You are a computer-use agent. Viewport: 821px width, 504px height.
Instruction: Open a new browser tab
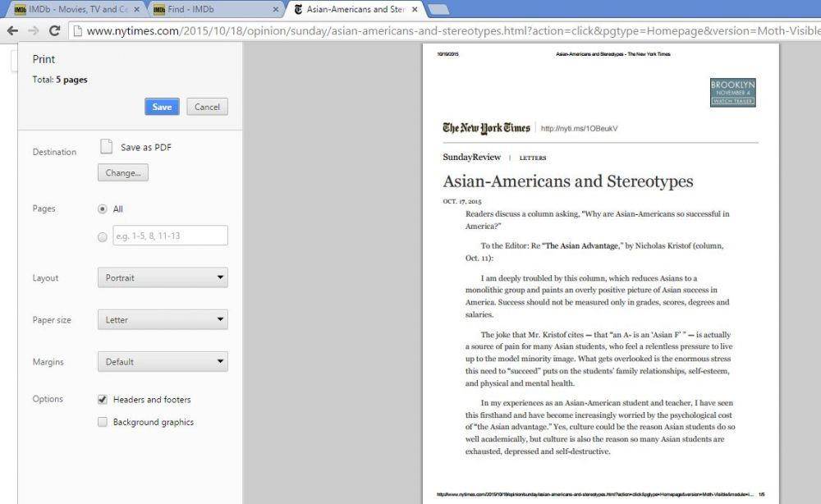pos(438,9)
